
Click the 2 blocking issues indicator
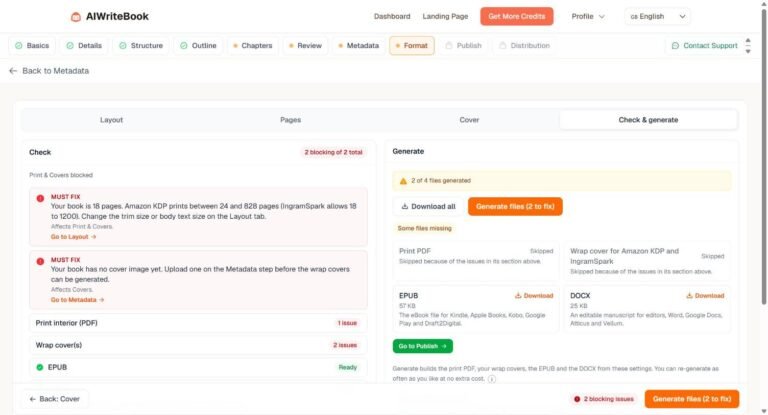coord(604,399)
